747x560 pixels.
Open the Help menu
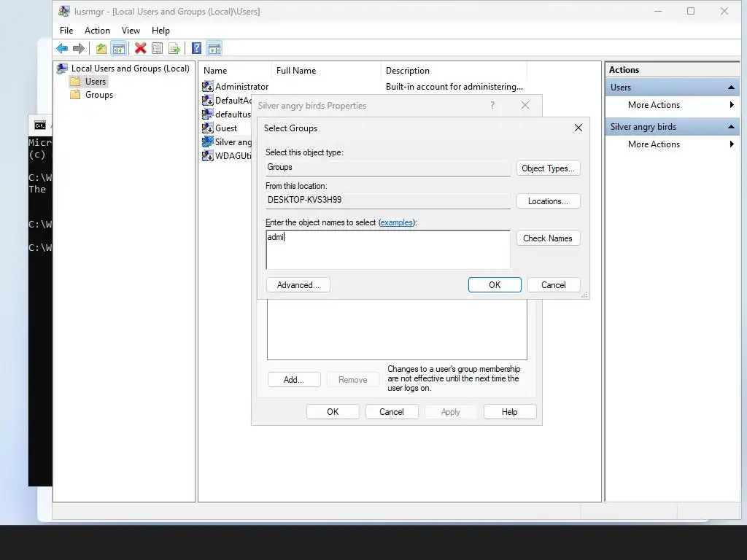[x=160, y=31]
